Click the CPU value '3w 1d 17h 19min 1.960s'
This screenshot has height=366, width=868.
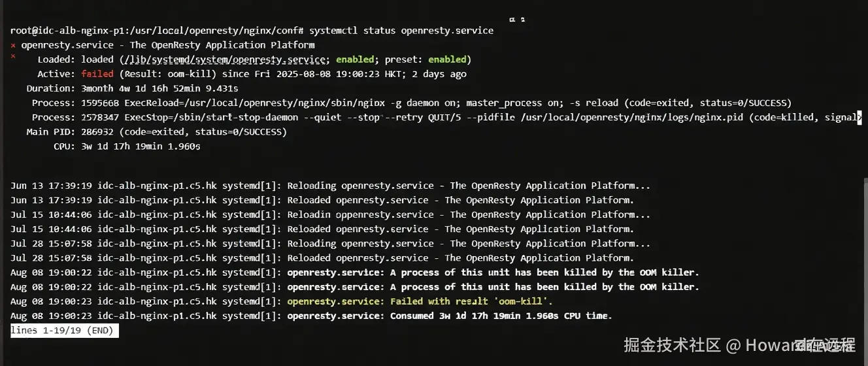pos(141,146)
